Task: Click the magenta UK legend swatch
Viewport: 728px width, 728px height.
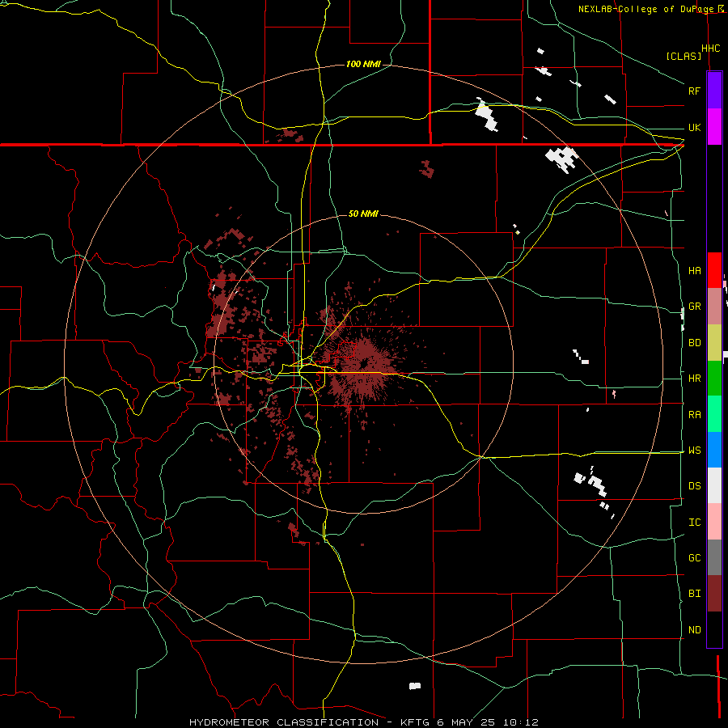Action: (x=714, y=127)
